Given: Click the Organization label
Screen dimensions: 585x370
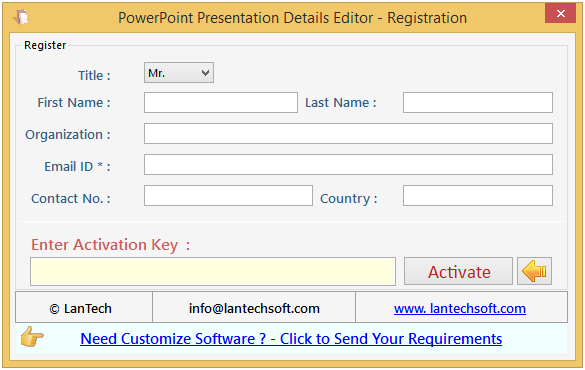Looking at the screenshot, I should click(x=68, y=135).
